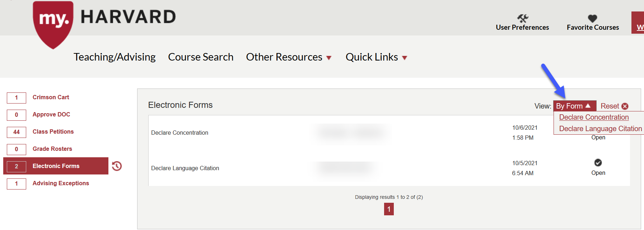Collapse the By Form view dropdown

coord(574,106)
